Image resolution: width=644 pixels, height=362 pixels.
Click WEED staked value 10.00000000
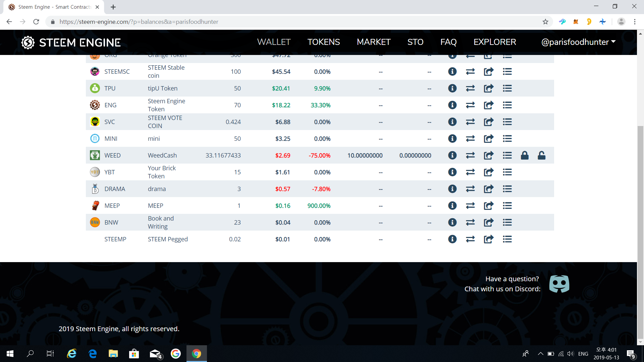(x=365, y=156)
